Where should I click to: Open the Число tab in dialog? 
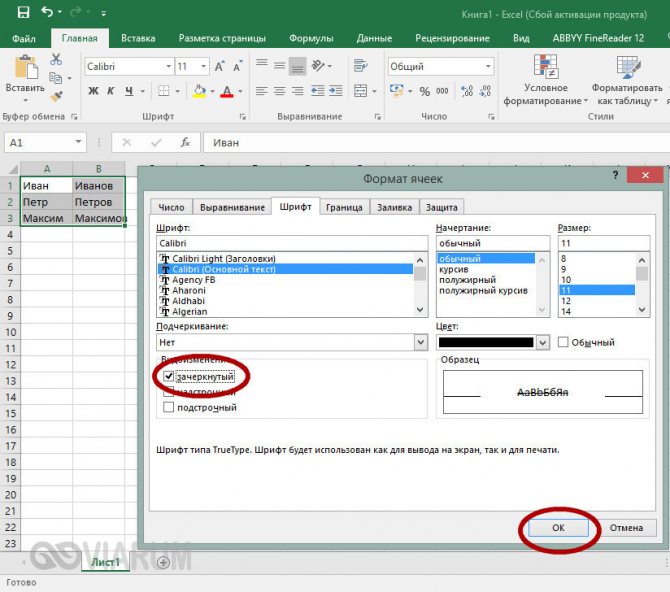point(171,207)
